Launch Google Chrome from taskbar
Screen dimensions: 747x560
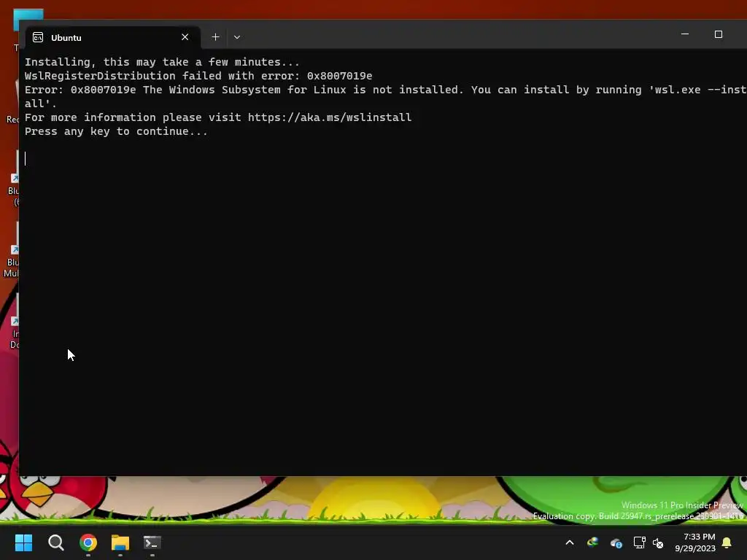[x=88, y=542]
